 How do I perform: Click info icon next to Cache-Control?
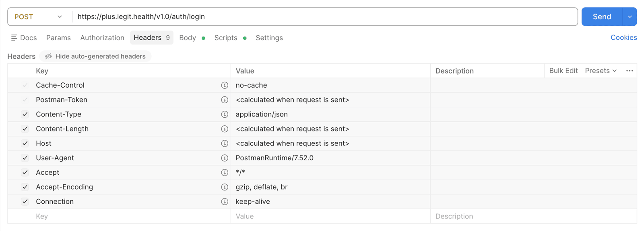coord(225,85)
